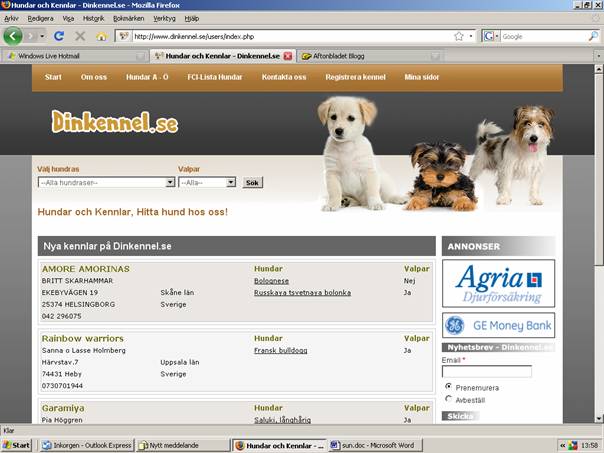Open Kontakta oss page
The width and height of the screenshot is (604, 453).
coord(284,77)
